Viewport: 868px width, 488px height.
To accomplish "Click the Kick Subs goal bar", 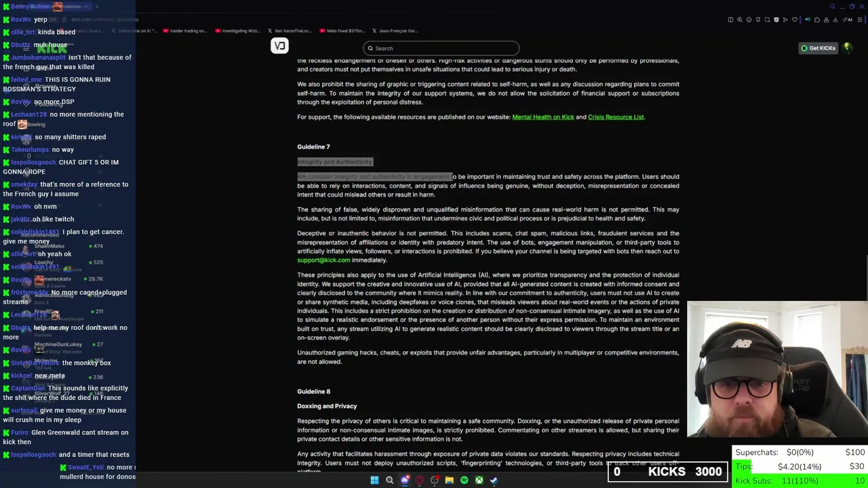I will 800,481.
